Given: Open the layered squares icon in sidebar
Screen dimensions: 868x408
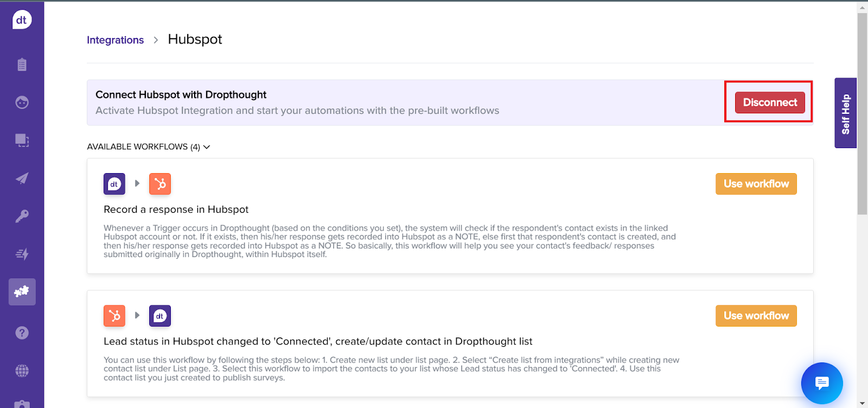Looking at the screenshot, I should coord(22,140).
